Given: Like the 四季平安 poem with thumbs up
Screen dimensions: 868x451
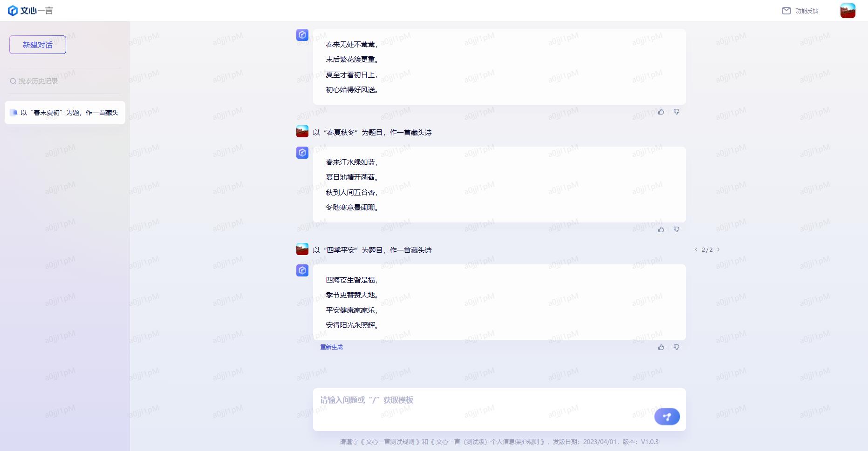Looking at the screenshot, I should [661, 347].
